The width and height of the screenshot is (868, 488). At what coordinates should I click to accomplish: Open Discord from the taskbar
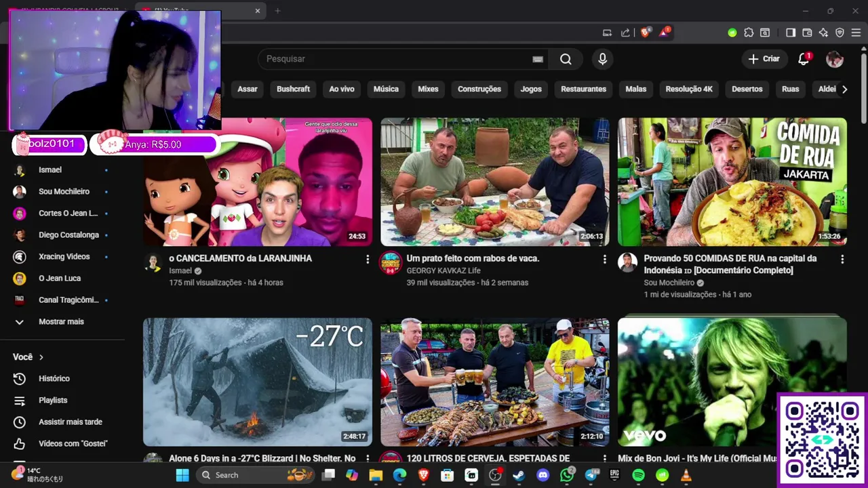pyautogui.click(x=542, y=475)
